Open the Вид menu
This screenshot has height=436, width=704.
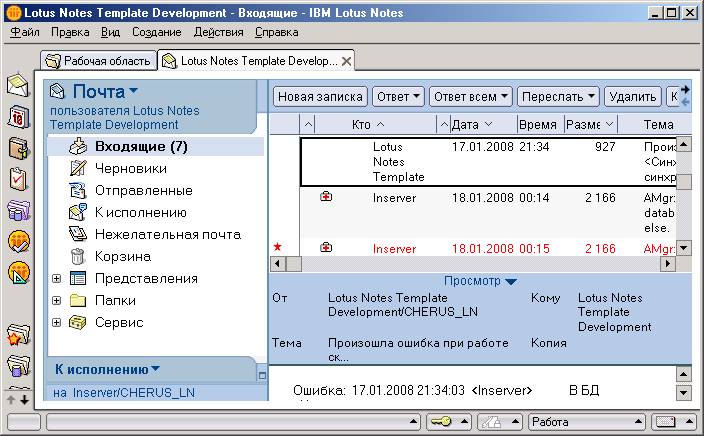pos(110,32)
